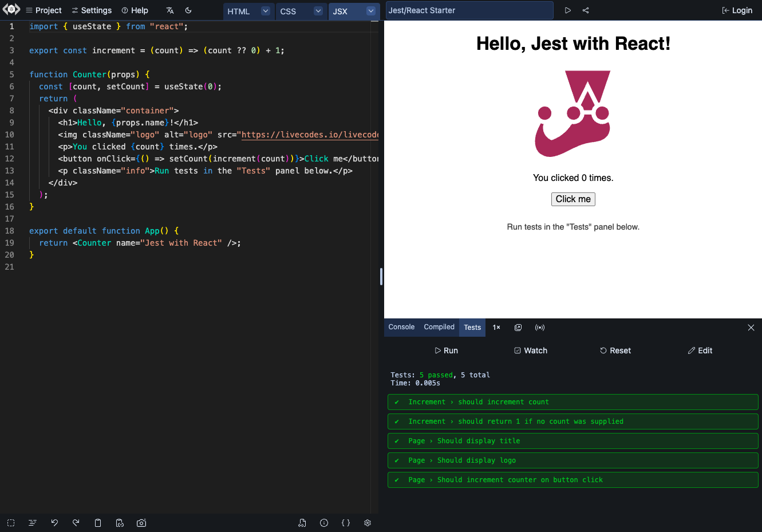Switch to the HTML editor tab
Screen dimensions: 762x532
[x=239, y=11]
